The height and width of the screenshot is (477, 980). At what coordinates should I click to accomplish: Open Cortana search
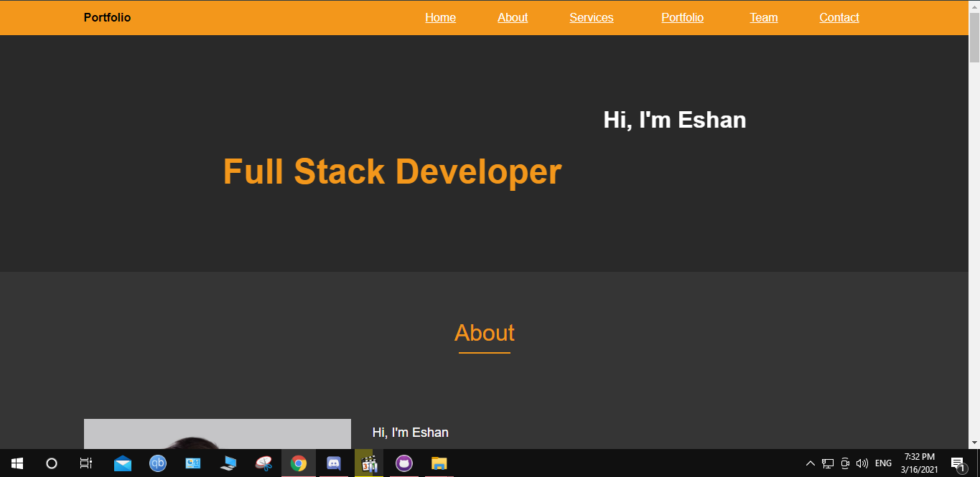[x=51, y=463]
